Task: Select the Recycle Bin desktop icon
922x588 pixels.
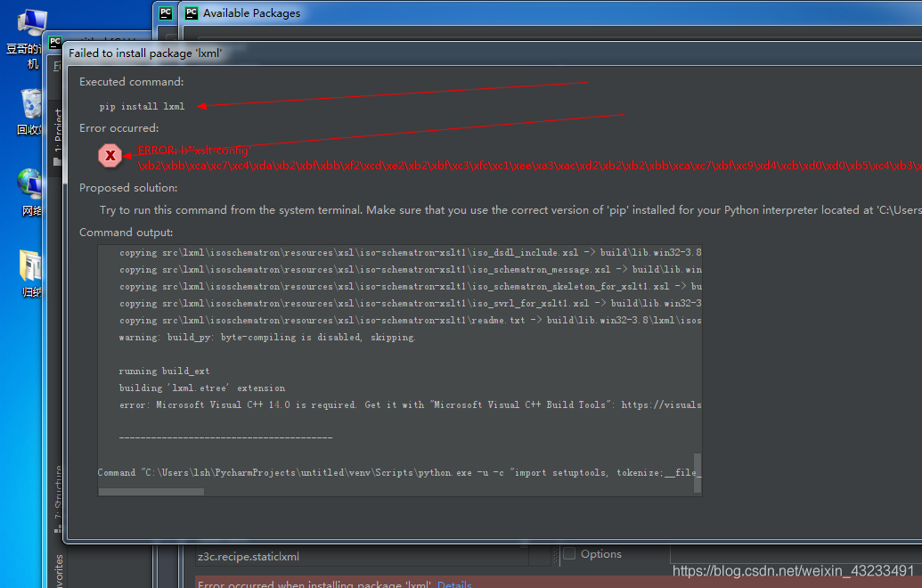Action: tap(30, 103)
